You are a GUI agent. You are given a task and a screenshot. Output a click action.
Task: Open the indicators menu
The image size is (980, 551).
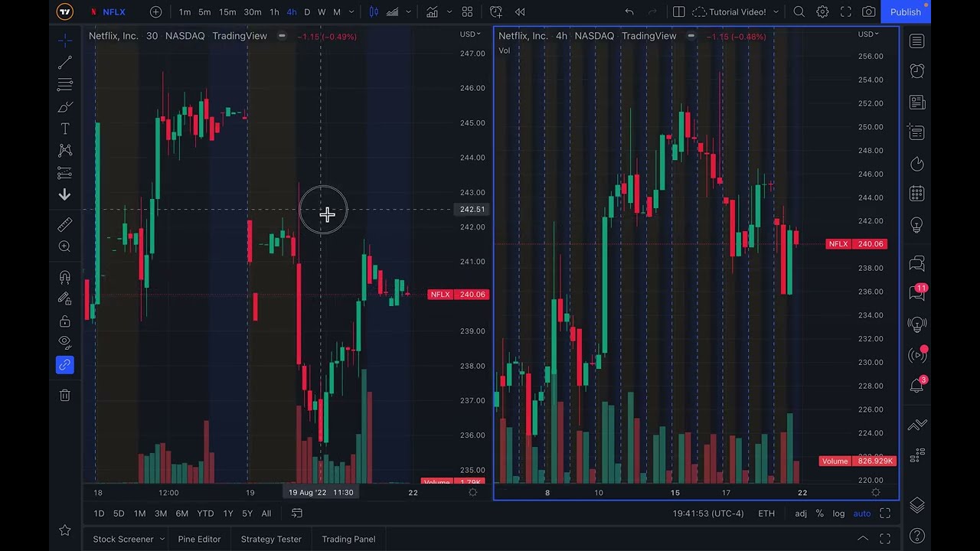[433, 11]
